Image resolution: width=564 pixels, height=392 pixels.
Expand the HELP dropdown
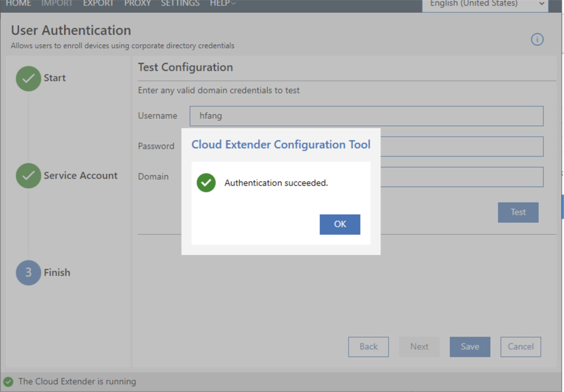click(222, 3)
